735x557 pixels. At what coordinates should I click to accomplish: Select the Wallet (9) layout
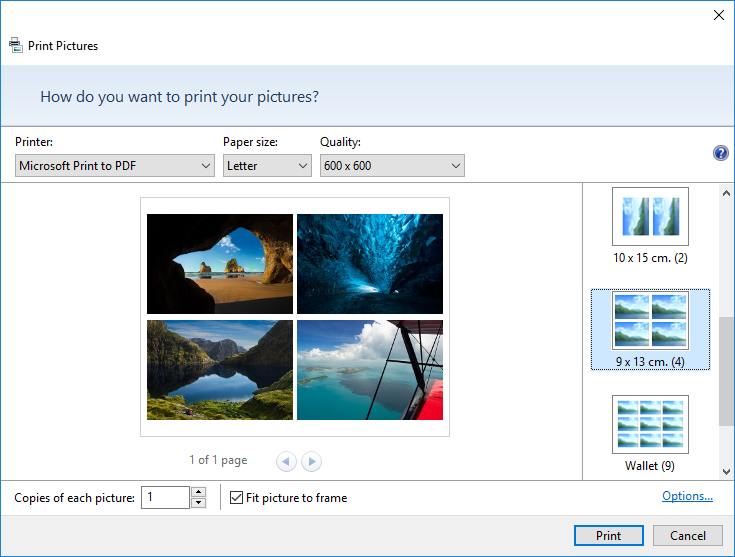click(x=650, y=434)
